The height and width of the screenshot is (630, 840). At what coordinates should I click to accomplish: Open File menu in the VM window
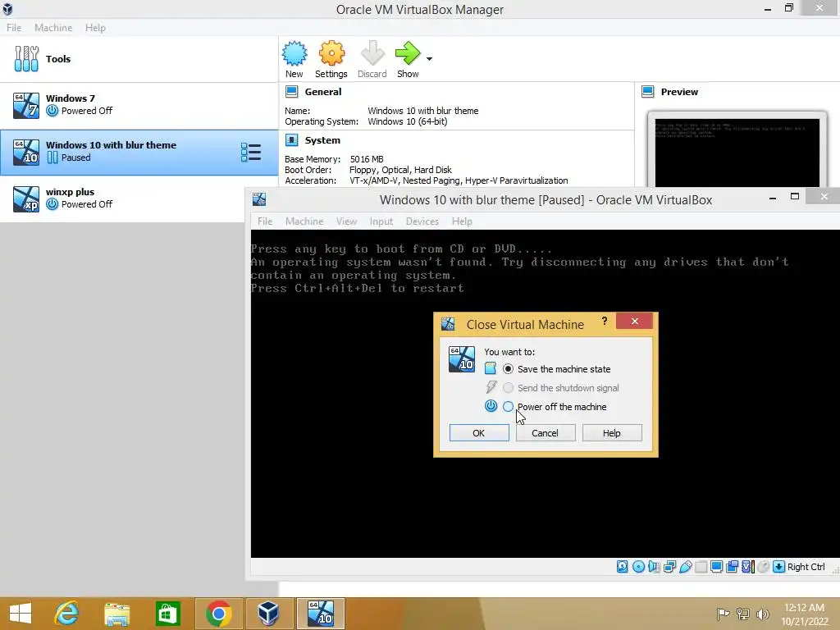point(265,221)
